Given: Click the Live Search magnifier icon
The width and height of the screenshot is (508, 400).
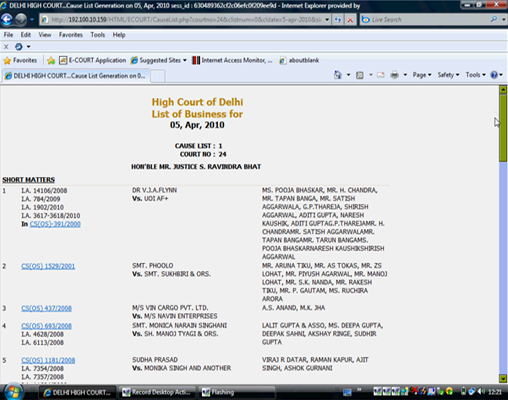Looking at the screenshot, I should pyautogui.click(x=494, y=19).
